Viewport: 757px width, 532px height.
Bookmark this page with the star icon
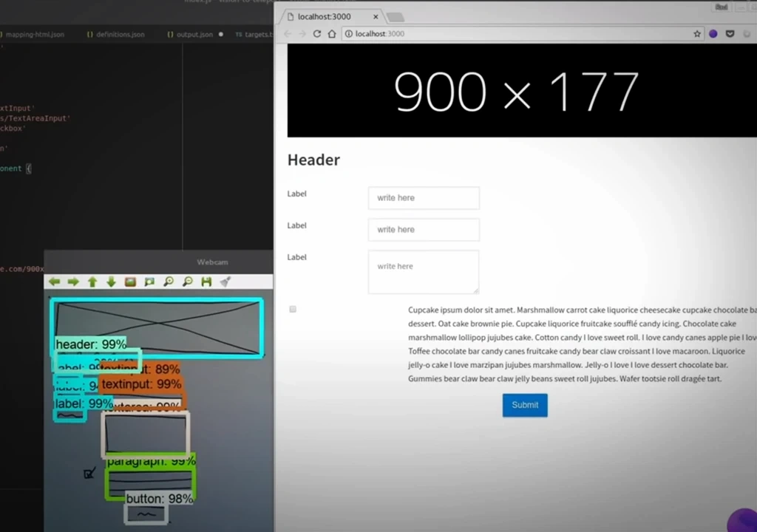697,34
